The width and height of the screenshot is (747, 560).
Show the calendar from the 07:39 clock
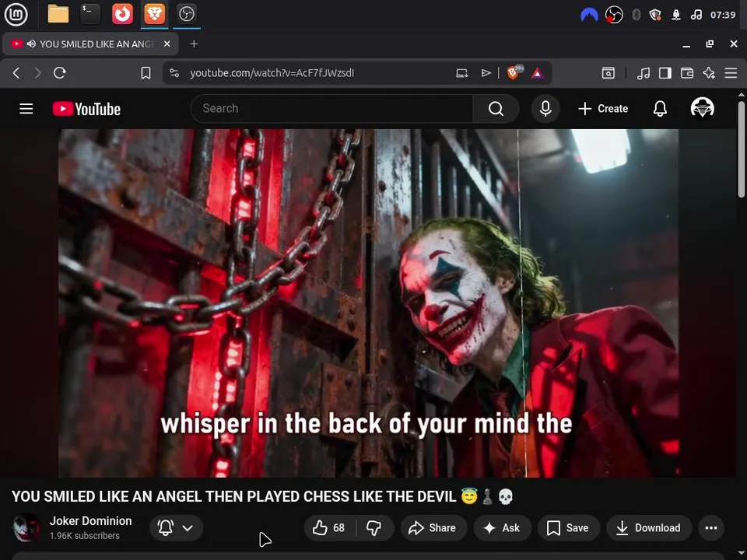[723, 16]
